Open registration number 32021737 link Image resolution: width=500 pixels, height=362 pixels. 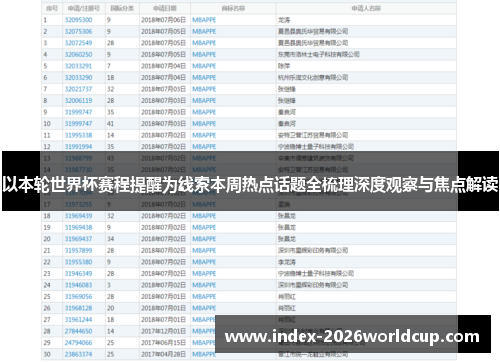(x=78, y=89)
